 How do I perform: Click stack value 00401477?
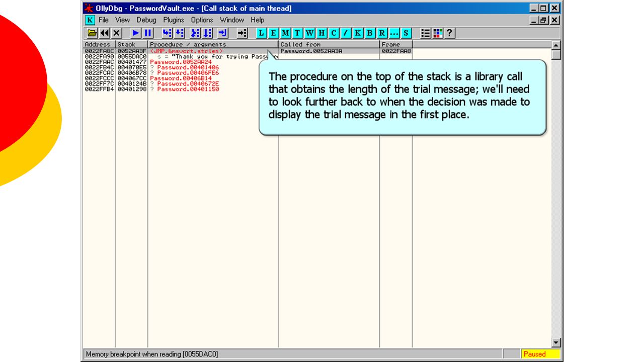coord(132,62)
